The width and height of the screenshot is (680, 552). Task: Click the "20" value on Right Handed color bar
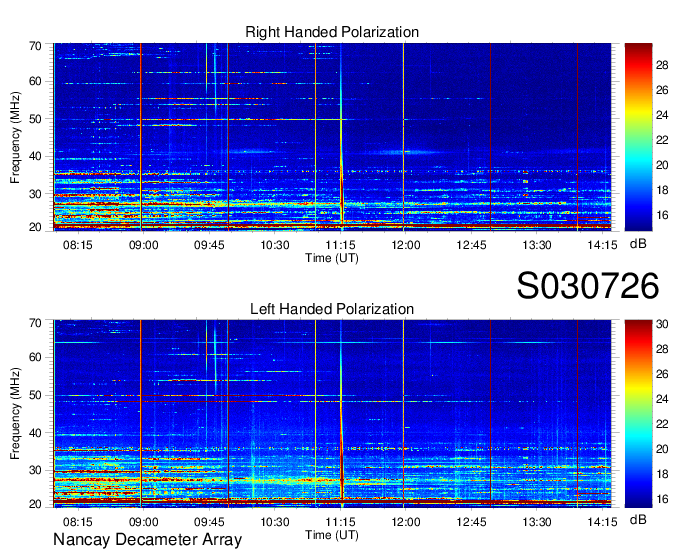(x=662, y=165)
